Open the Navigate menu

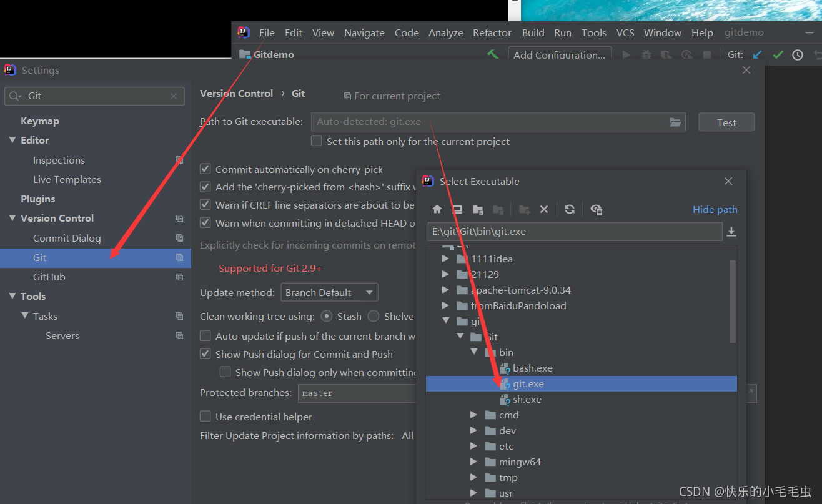[x=364, y=32]
